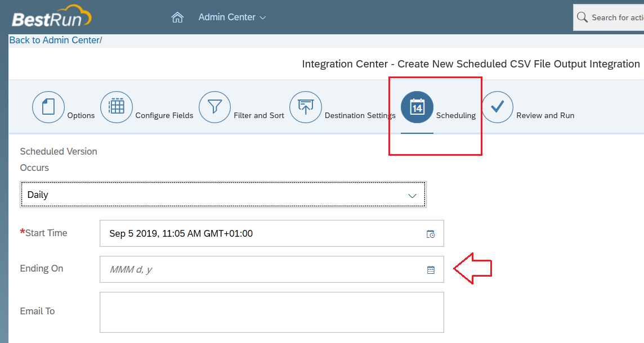The width and height of the screenshot is (644, 343).
Task: Click into the Start Time field
Action: coord(271,233)
